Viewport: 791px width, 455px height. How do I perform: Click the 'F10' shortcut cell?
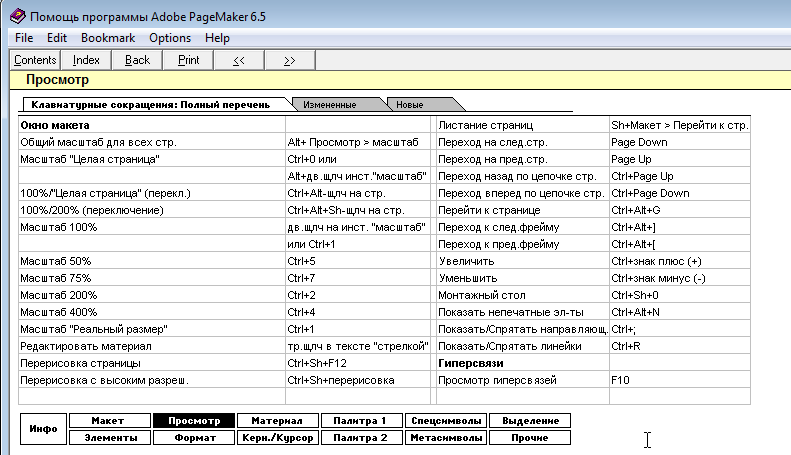coord(680,380)
